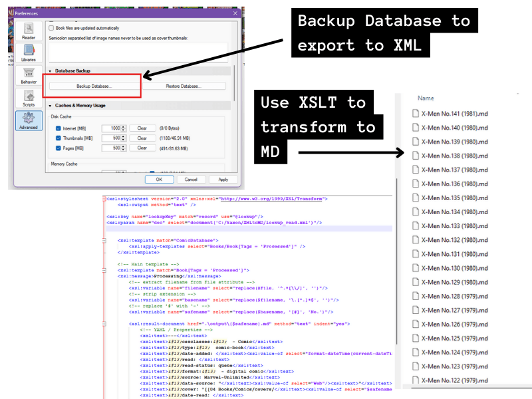Click the Restore Database button

[182, 86]
